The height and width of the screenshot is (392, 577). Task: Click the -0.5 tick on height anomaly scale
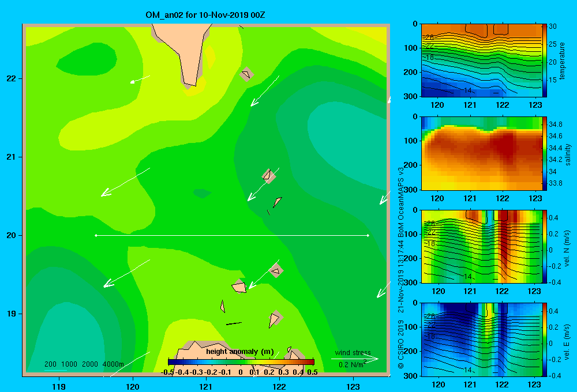(x=167, y=372)
